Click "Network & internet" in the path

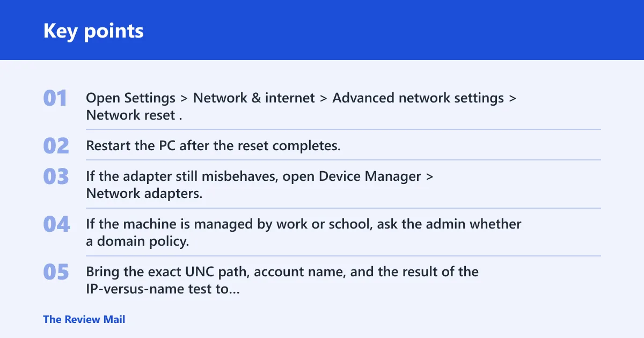(x=254, y=98)
